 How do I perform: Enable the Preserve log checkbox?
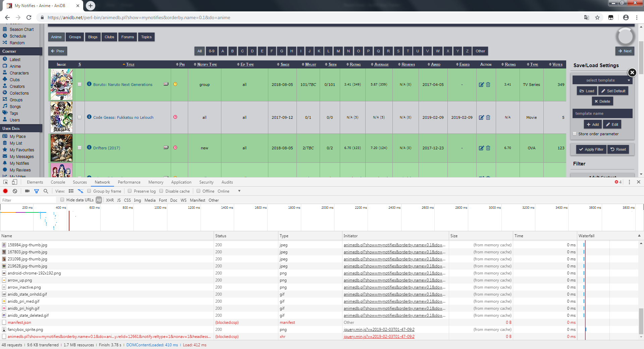click(130, 191)
